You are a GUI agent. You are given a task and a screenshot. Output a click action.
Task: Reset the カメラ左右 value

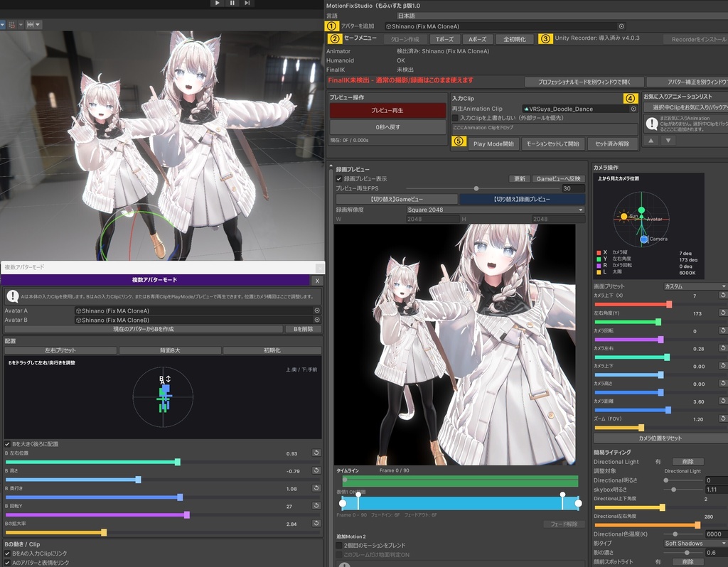[723, 348]
